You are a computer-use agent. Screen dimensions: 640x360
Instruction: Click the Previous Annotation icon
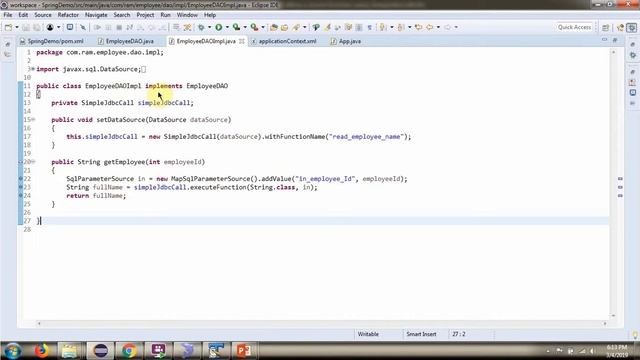(x=401, y=27)
